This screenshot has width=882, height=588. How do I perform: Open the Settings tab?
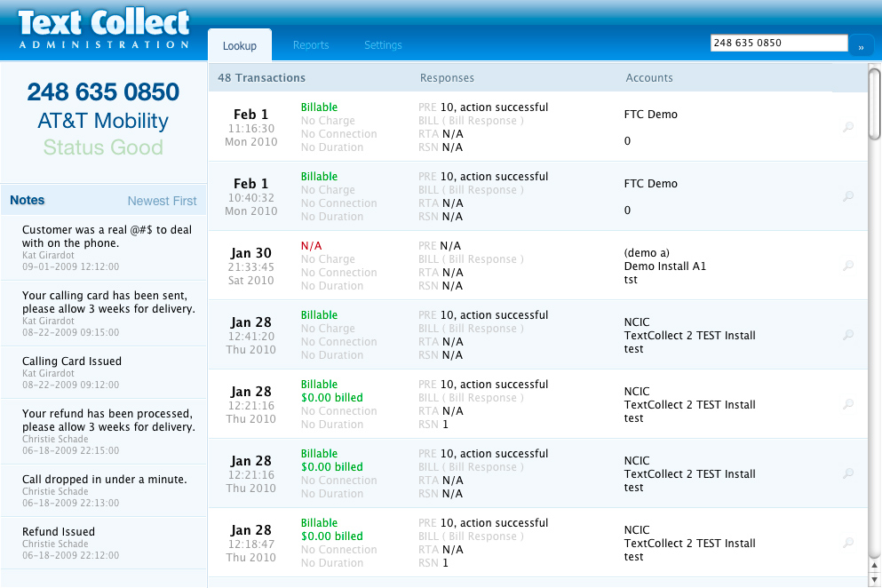[383, 45]
